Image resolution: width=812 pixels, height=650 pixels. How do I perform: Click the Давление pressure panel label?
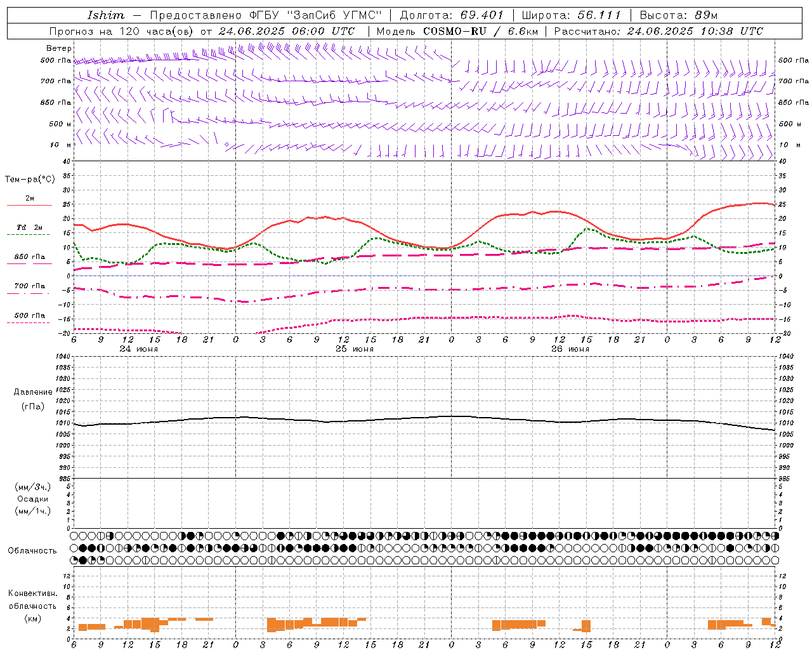(x=33, y=392)
